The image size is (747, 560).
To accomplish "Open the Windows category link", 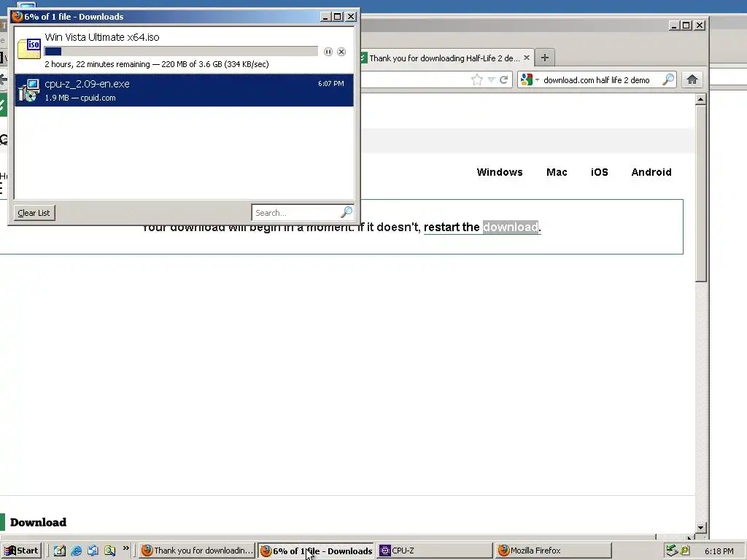I will (500, 172).
